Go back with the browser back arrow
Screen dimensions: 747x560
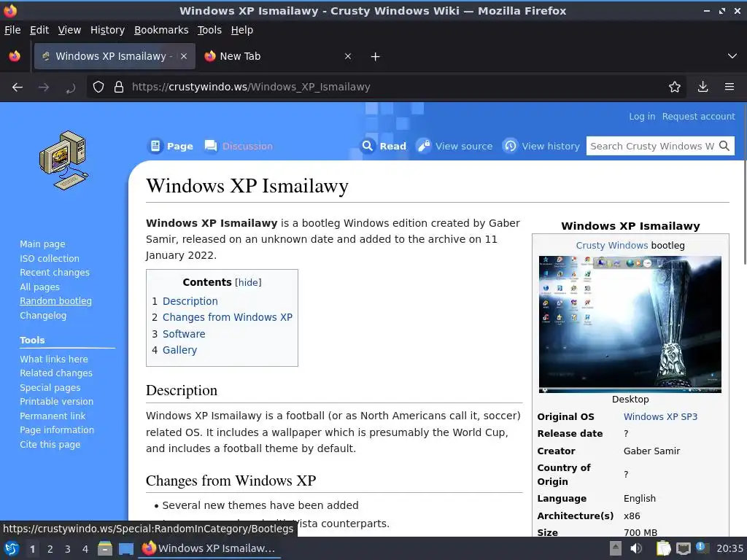point(18,87)
